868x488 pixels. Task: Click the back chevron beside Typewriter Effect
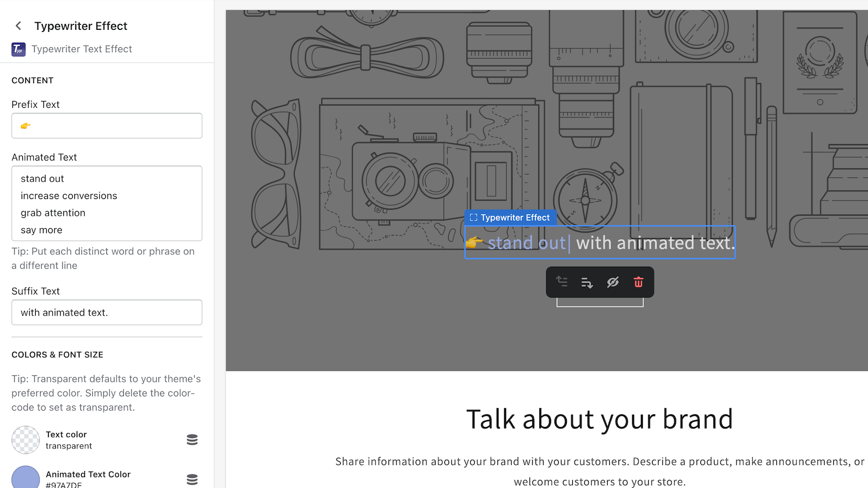[18, 25]
